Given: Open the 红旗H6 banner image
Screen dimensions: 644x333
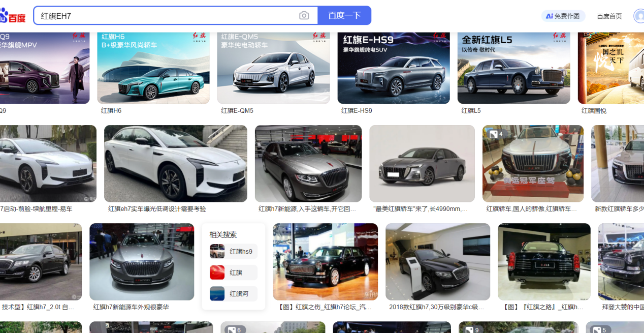Looking at the screenshot, I should (153, 67).
